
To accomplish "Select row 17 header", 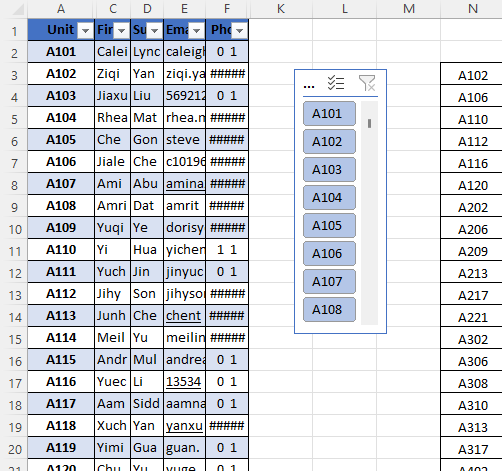I will pyautogui.click(x=14, y=383).
